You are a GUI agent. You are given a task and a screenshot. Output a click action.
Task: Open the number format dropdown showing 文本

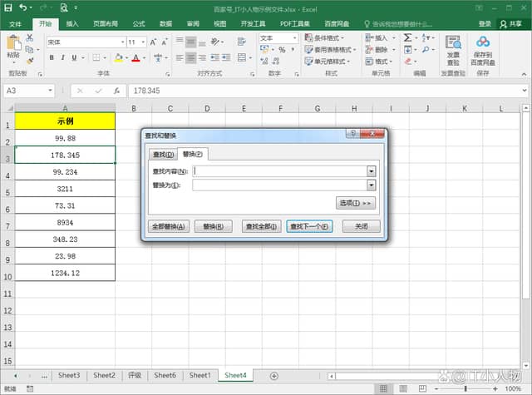[293, 38]
